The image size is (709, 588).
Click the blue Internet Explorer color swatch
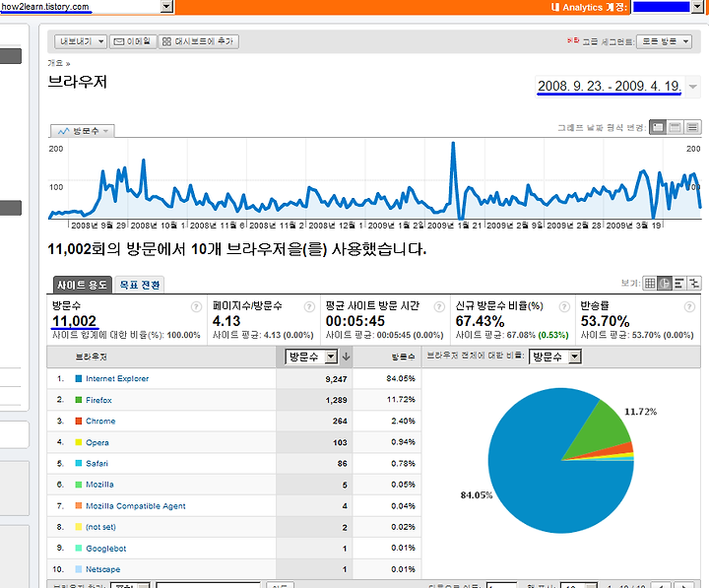78,378
